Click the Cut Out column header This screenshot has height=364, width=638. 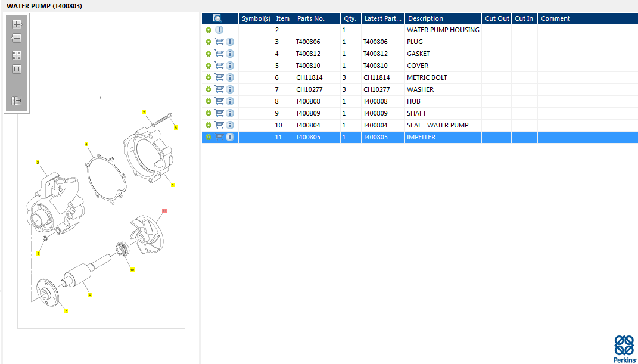tap(497, 18)
